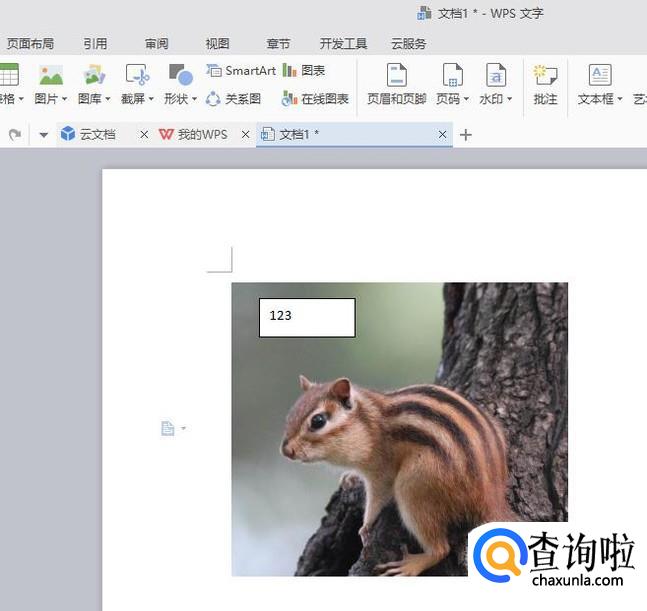647x611 pixels.
Task: Close the 文档1 document tab
Action: (443, 135)
